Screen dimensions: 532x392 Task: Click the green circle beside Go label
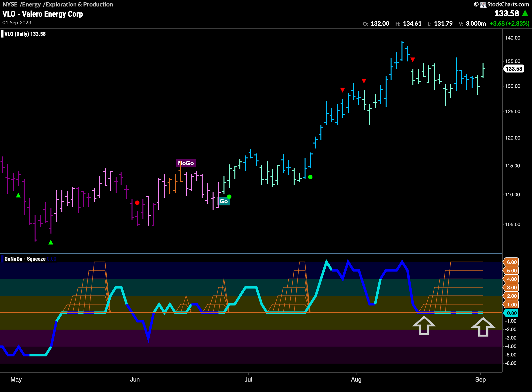[x=229, y=196]
